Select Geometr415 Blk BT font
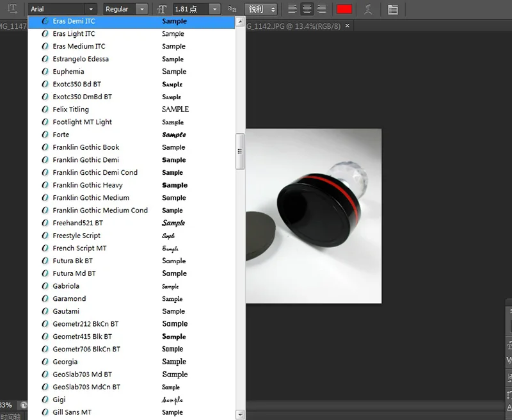The image size is (512, 420). tap(131, 337)
